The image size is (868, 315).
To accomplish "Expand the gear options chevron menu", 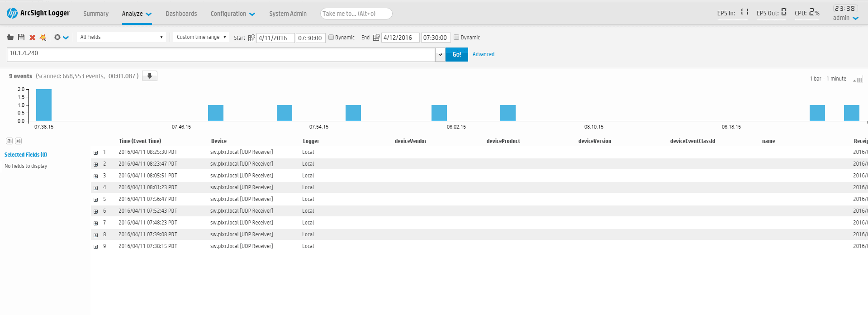I will point(66,38).
